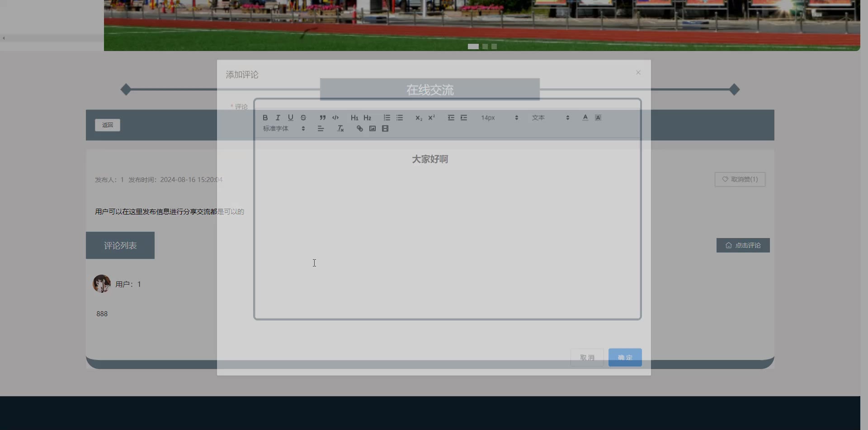Viewport: 868px width, 430px height.
Task: Open the font color picker
Action: tap(585, 117)
